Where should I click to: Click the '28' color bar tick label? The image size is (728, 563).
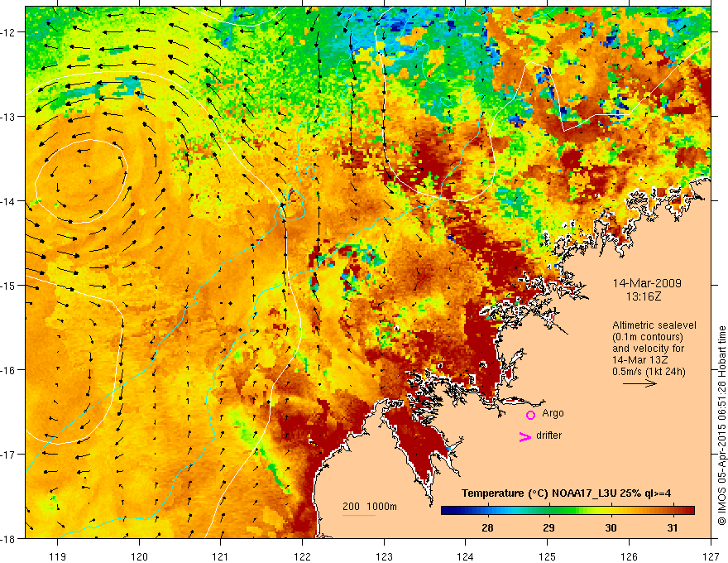[x=487, y=527]
